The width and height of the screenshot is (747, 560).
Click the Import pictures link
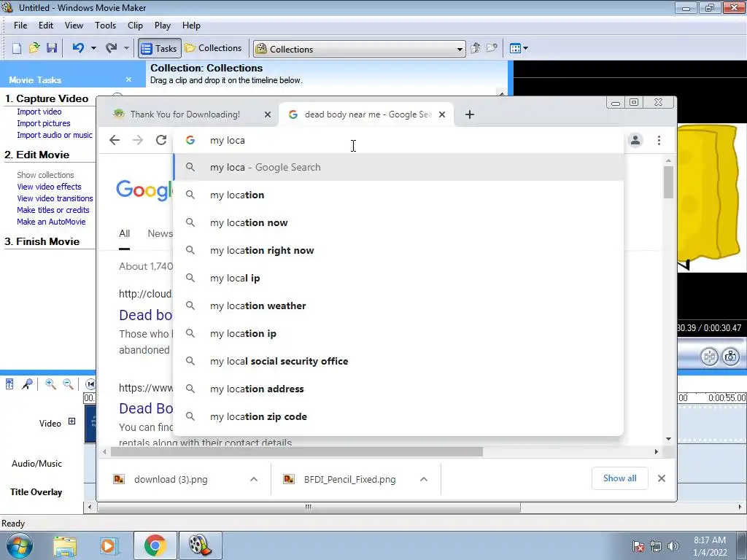click(43, 123)
